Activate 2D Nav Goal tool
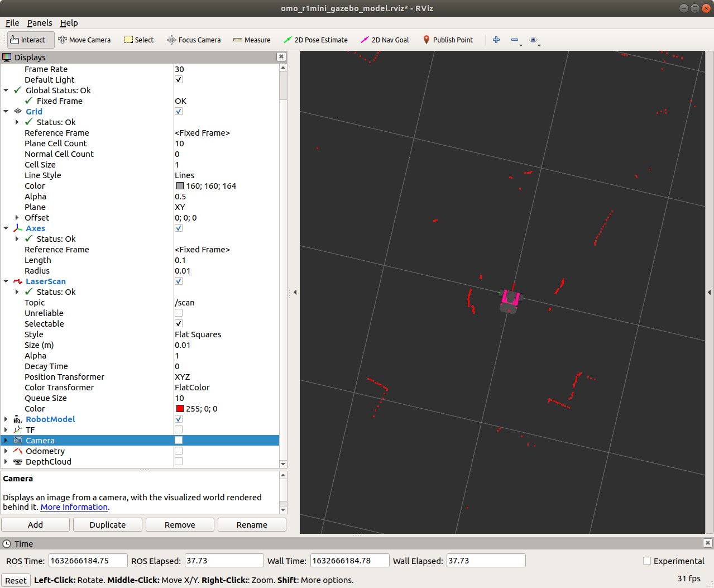 click(x=385, y=40)
